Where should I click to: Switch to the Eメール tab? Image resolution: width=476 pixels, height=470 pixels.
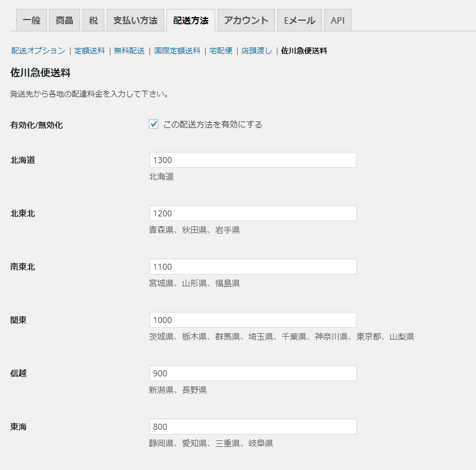tap(299, 20)
